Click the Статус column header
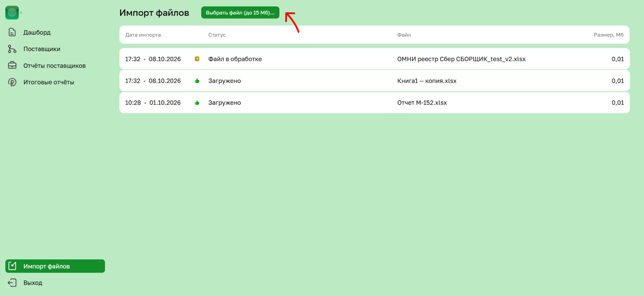 pyautogui.click(x=217, y=35)
